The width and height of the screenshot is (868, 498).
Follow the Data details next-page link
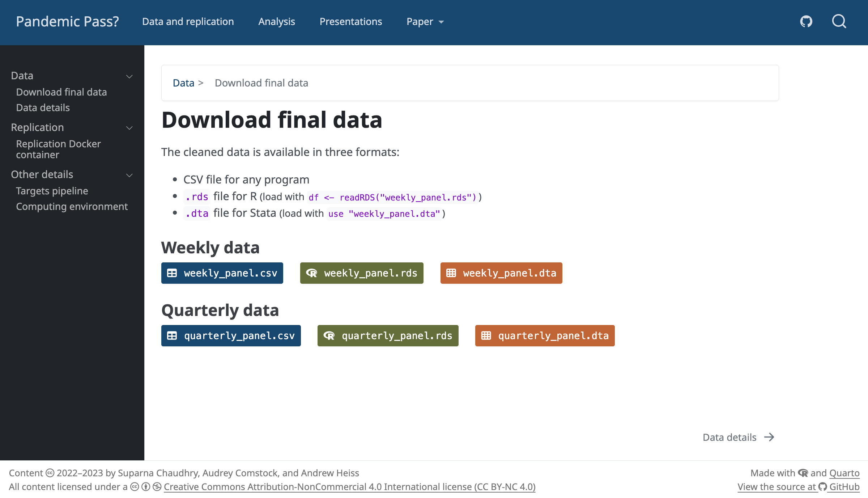point(738,437)
